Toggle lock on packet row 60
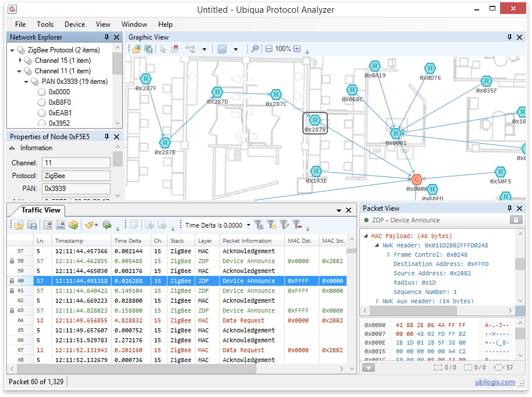 12,281
